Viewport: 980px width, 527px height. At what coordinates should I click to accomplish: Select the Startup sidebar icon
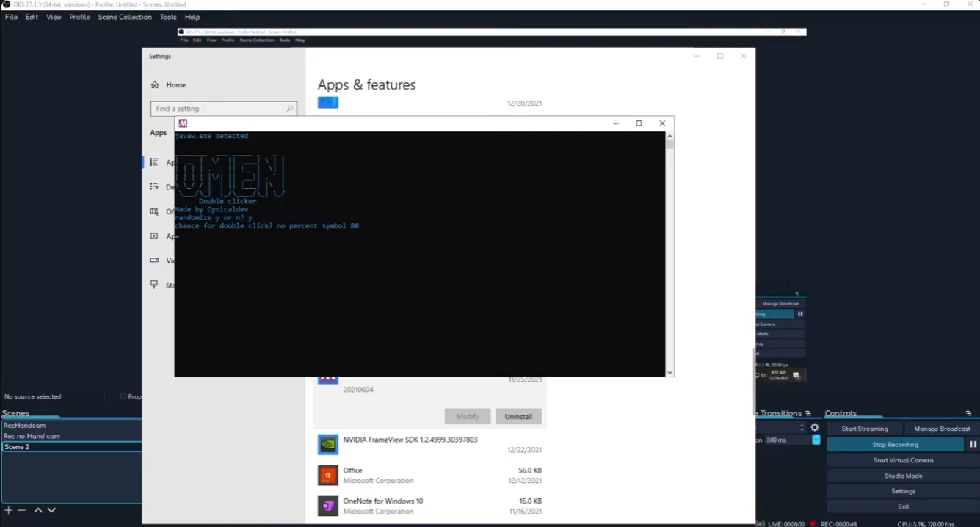(154, 284)
